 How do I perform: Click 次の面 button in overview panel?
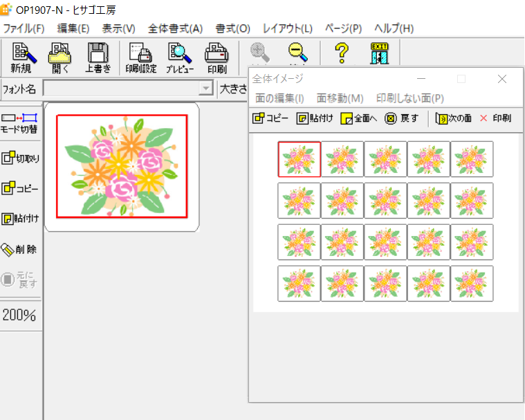[x=453, y=118]
